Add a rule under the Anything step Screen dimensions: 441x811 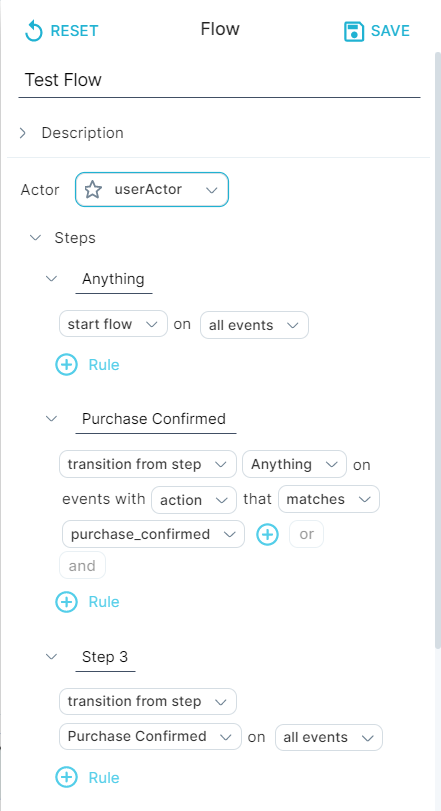pyautogui.click(x=87, y=365)
